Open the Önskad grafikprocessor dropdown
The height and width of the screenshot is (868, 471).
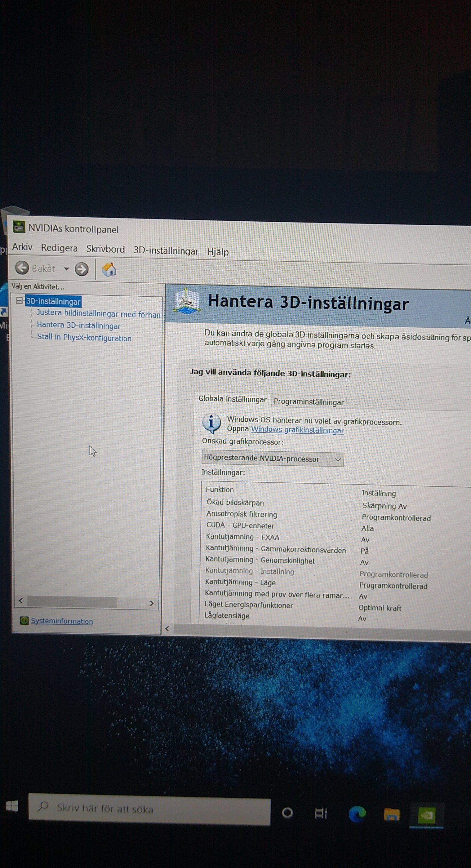tap(273, 459)
